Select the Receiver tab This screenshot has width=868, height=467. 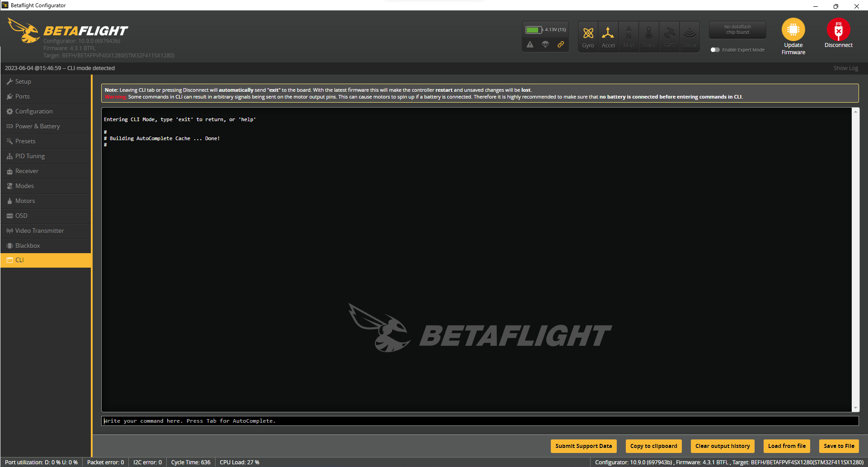tap(46, 171)
